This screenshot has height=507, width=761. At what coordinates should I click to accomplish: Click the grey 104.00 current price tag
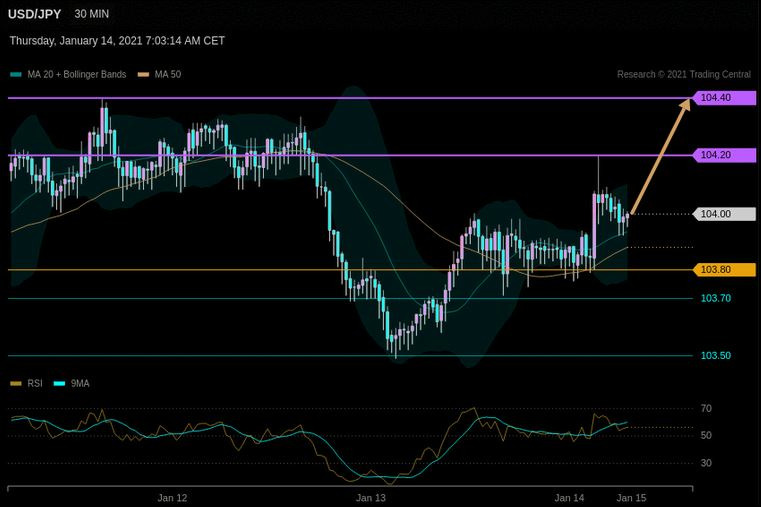click(724, 214)
